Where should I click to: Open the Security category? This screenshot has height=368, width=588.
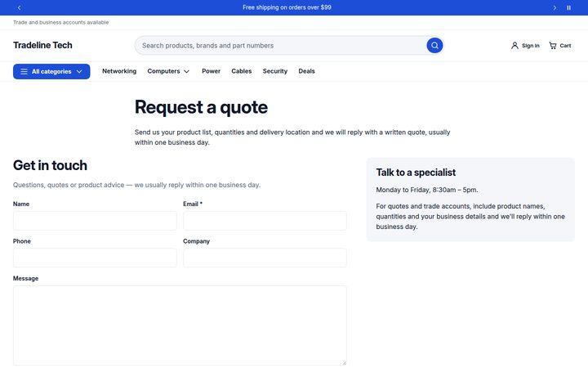(275, 71)
